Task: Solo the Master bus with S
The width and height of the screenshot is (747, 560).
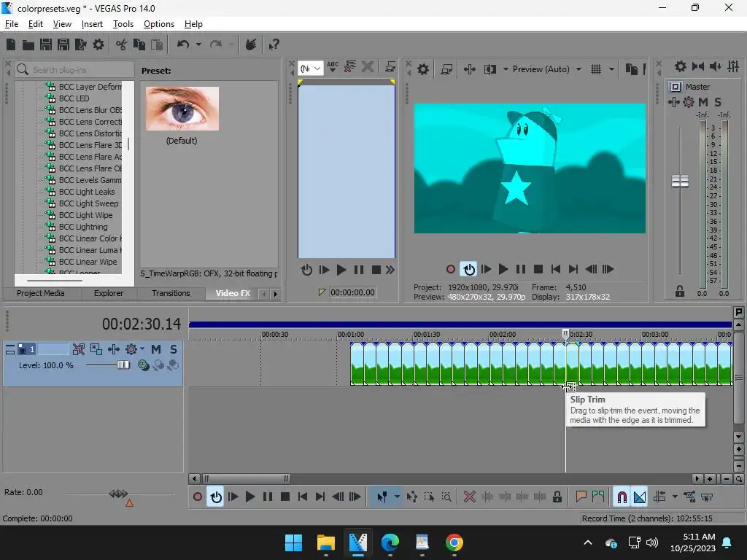Action: [718, 102]
